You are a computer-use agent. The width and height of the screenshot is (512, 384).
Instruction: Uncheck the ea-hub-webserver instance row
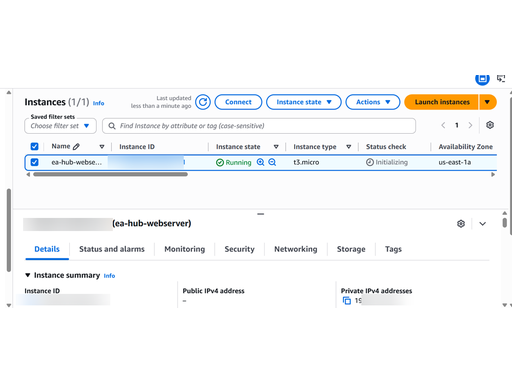[x=34, y=162]
